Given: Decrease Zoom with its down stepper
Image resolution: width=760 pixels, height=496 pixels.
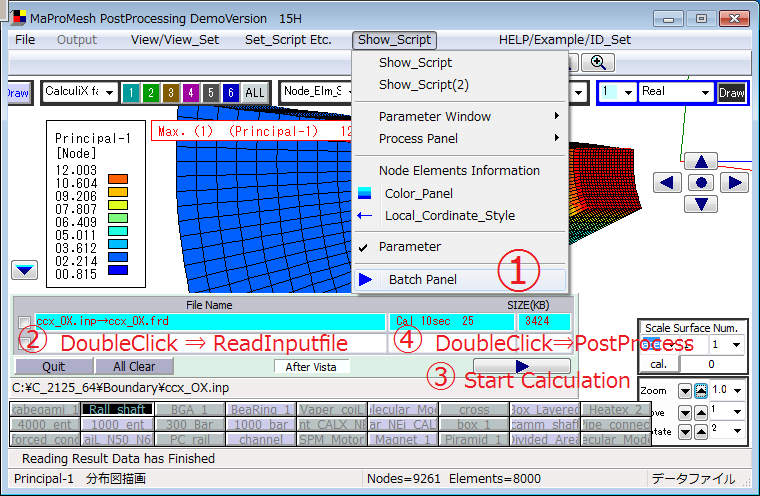Looking at the screenshot, I should (685, 391).
